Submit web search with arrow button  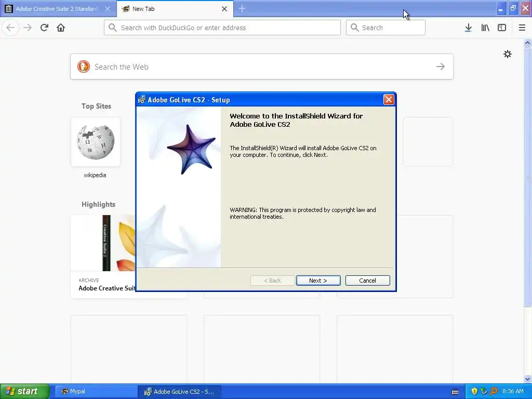(x=441, y=66)
